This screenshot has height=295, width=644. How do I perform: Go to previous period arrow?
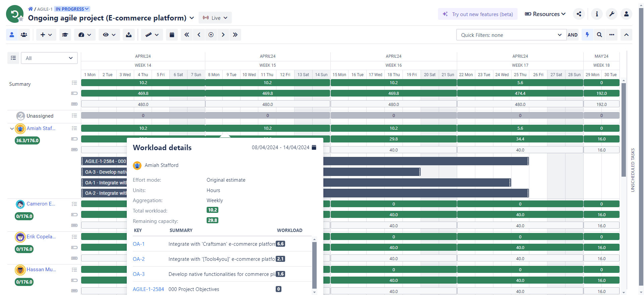click(x=199, y=35)
